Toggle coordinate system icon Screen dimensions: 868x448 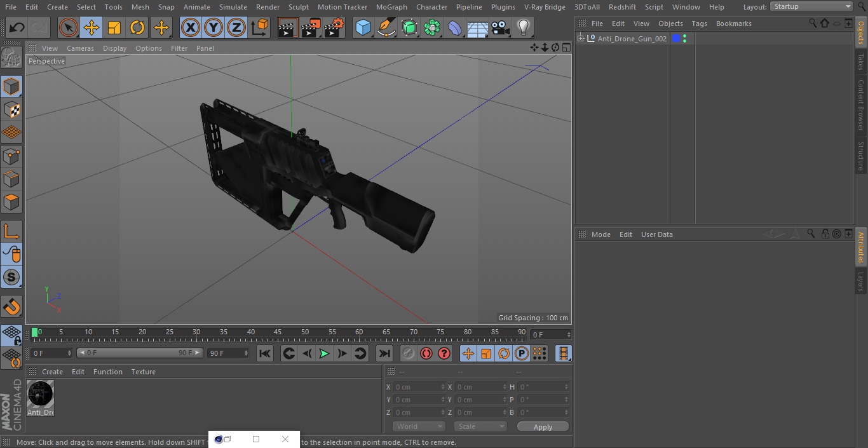click(x=260, y=27)
